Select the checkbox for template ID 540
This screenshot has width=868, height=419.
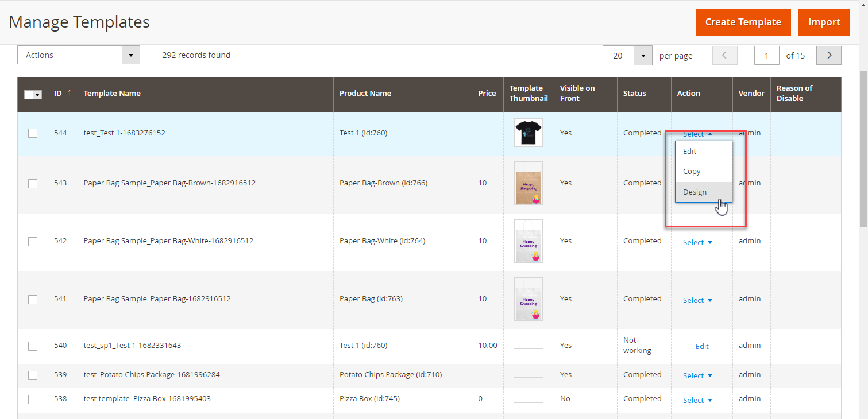point(33,346)
